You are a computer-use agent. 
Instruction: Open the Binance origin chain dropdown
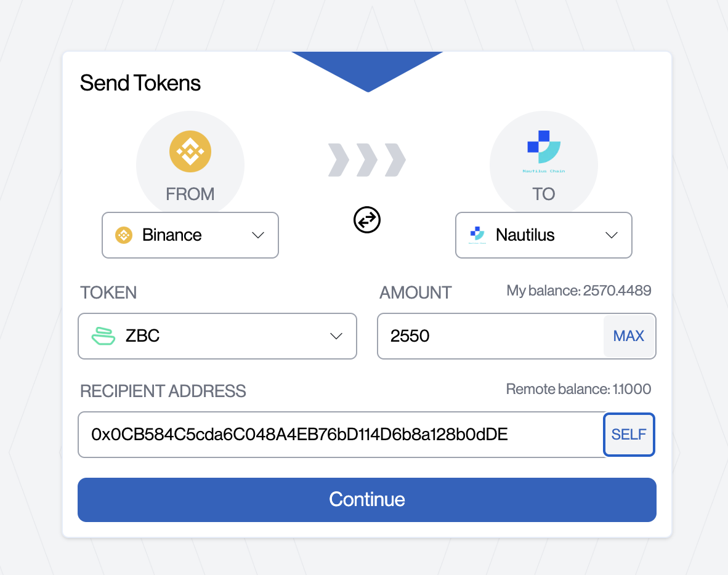point(190,235)
